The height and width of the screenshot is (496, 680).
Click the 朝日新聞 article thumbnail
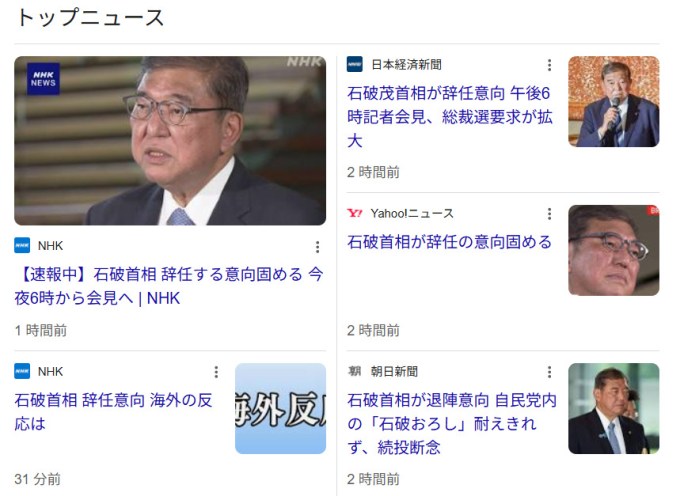coord(614,408)
